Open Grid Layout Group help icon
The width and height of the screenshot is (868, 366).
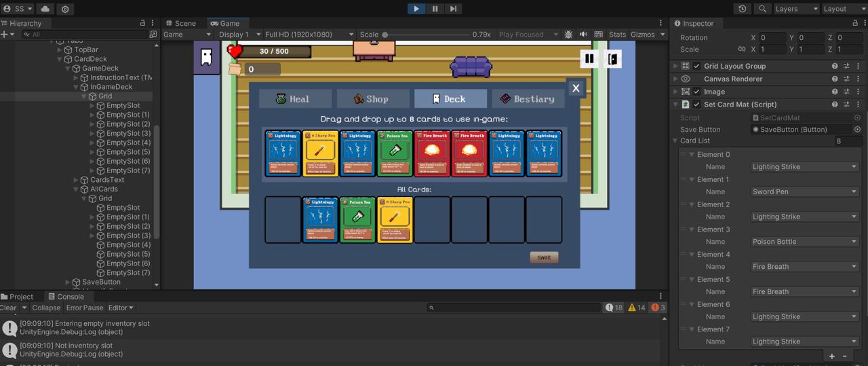(835, 66)
